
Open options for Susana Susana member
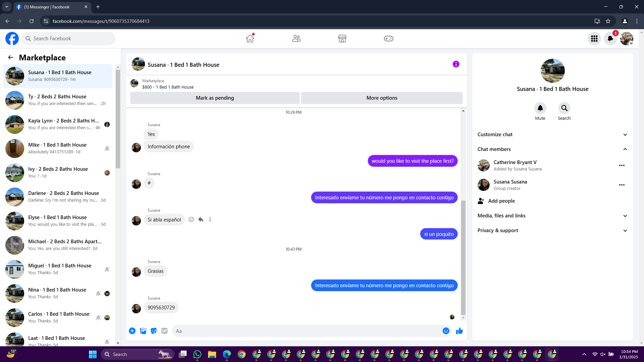coord(622,185)
